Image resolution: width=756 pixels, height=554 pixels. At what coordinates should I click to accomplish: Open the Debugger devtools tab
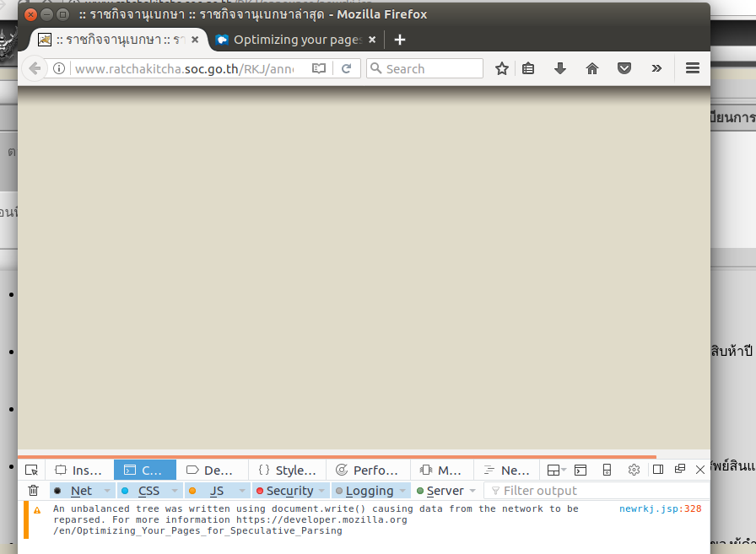click(211, 470)
